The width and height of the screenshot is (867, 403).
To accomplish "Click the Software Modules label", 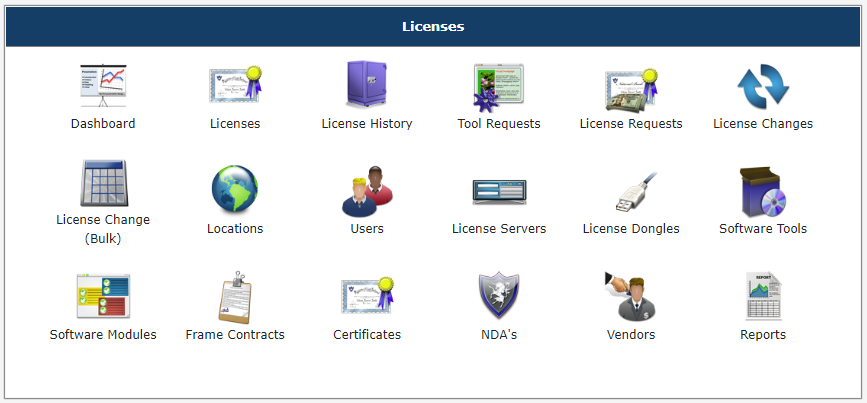I will [x=103, y=334].
